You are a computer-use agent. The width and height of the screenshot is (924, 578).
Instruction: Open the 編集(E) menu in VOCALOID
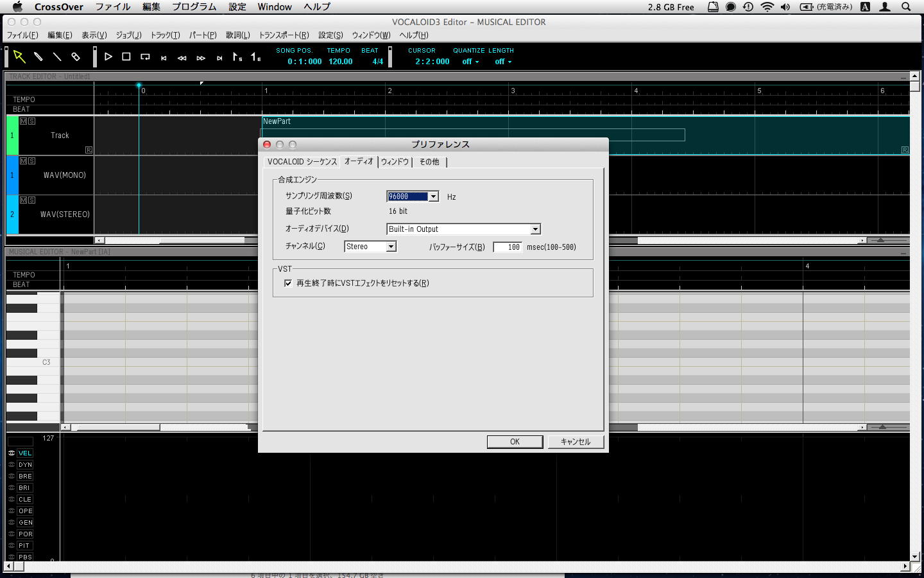[60, 35]
